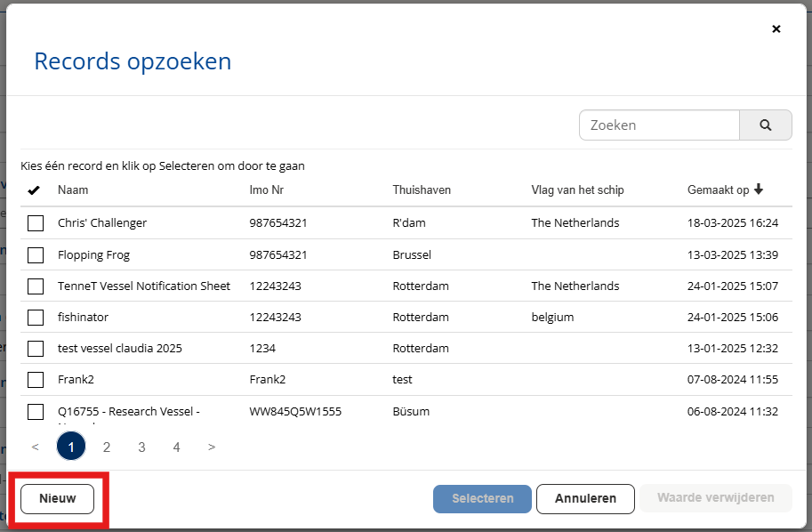The height and width of the screenshot is (532, 812).
Task: Select the Flopping Frog row checkbox
Action: (36, 255)
